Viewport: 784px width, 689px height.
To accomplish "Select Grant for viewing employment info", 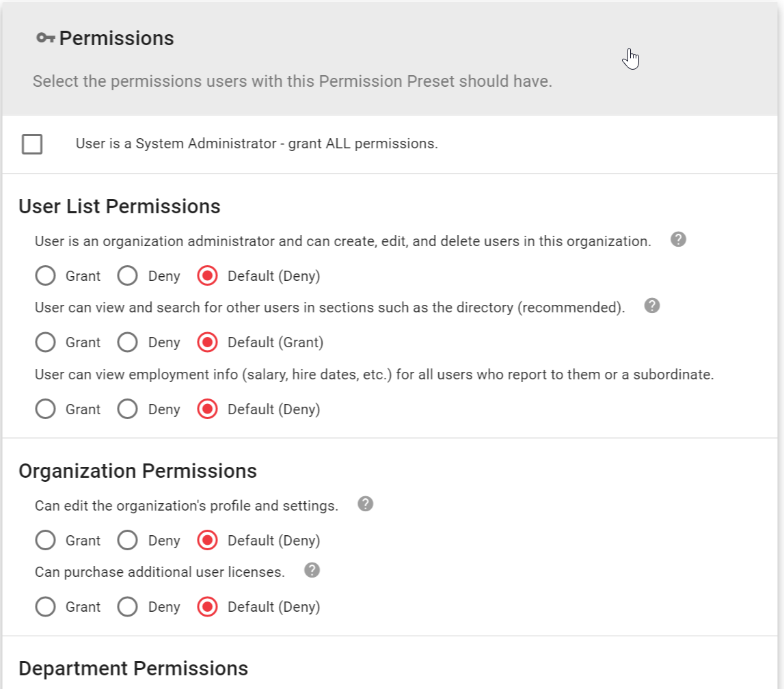I will coord(46,409).
